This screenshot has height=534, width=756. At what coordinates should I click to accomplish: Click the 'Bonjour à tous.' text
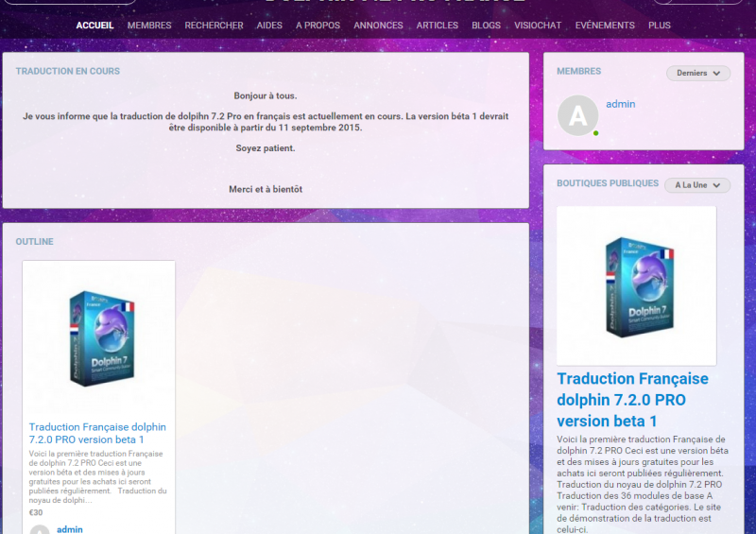click(266, 96)
